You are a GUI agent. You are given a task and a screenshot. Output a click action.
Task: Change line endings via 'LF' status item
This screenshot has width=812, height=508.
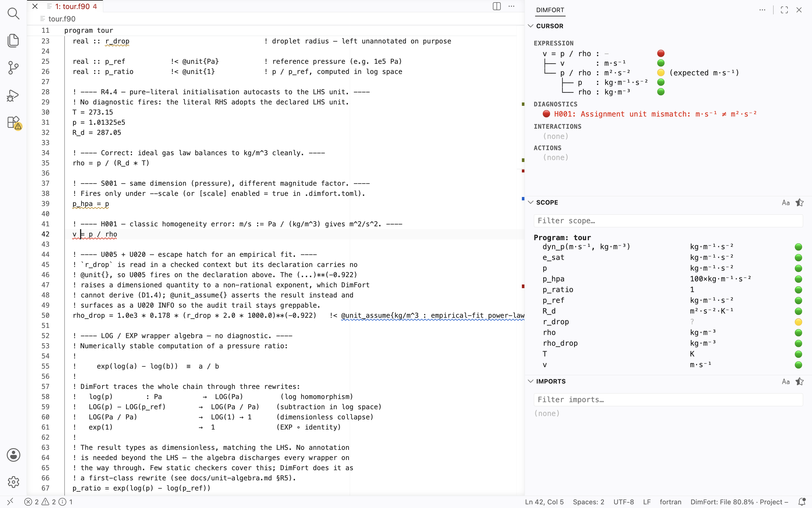click(x=646, y=502)
